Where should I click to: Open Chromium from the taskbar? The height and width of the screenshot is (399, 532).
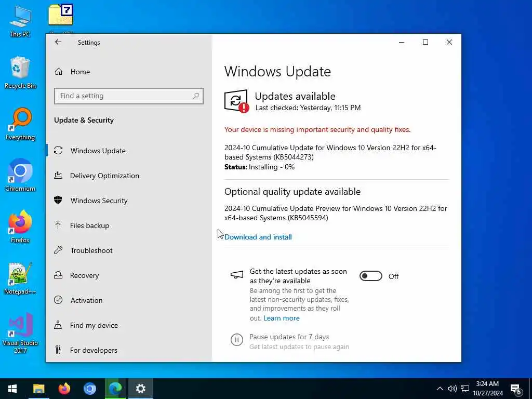pyautogui.click(x=89, y=389)
